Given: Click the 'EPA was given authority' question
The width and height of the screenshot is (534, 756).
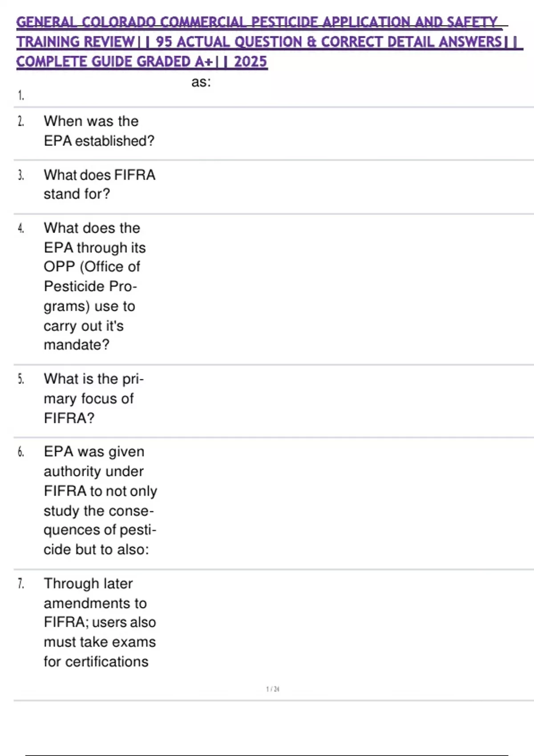Looking at the screenshot, I should (100, 500).
